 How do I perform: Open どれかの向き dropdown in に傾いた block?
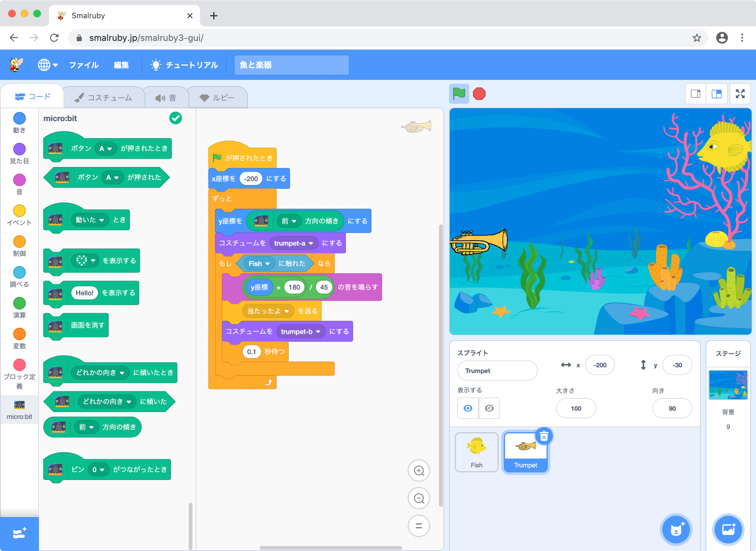[107, 402]
